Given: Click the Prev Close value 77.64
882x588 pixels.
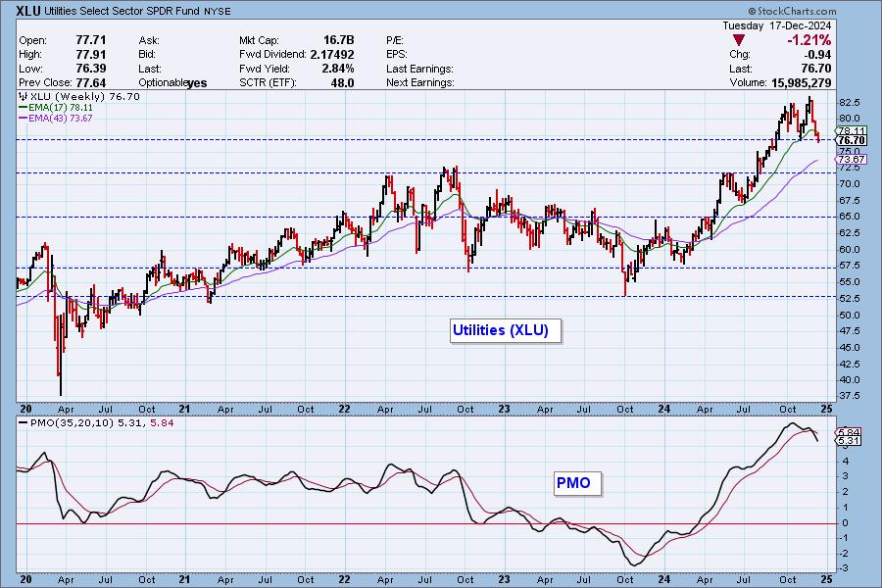Looking at the screenshot, I should pos(90,82).
